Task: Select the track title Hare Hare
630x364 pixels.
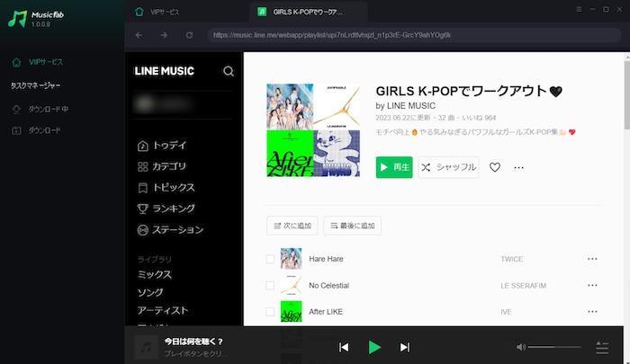Action: point(326,259)
